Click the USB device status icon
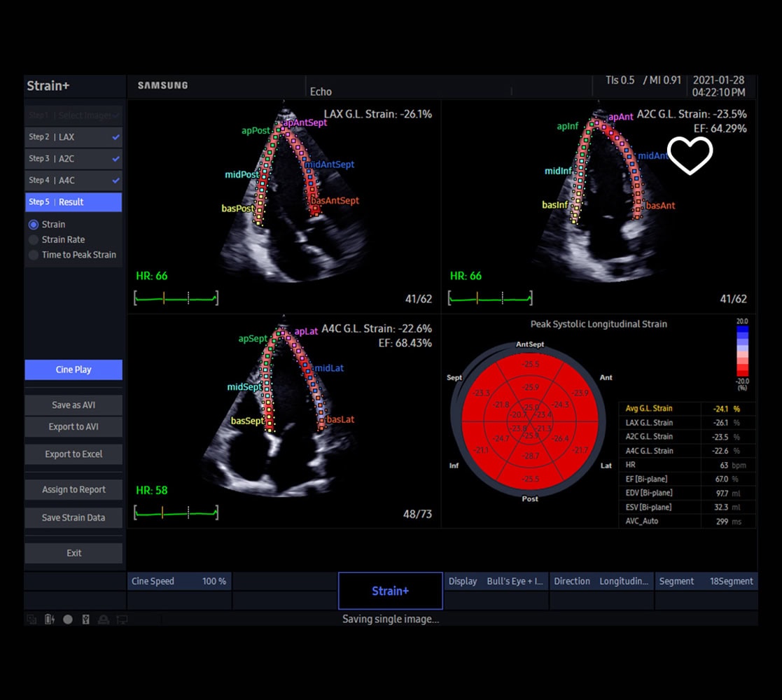 [x=85, y=619]
